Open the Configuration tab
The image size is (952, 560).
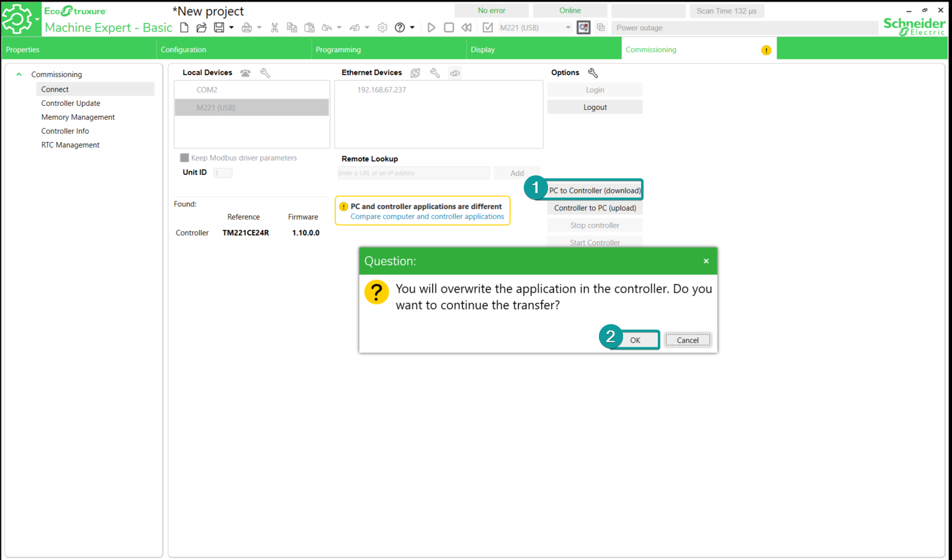(184, 50)
